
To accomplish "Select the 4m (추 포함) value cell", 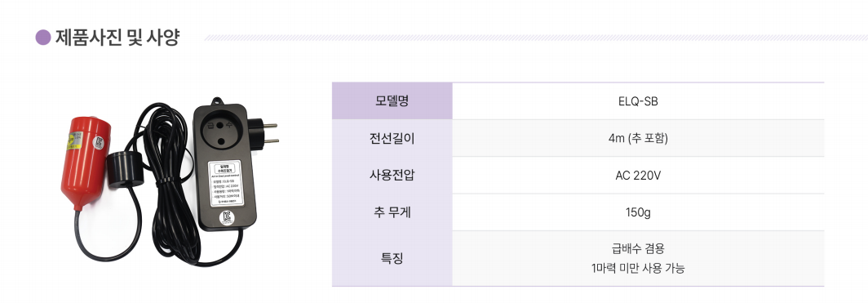I will point(638,138).
